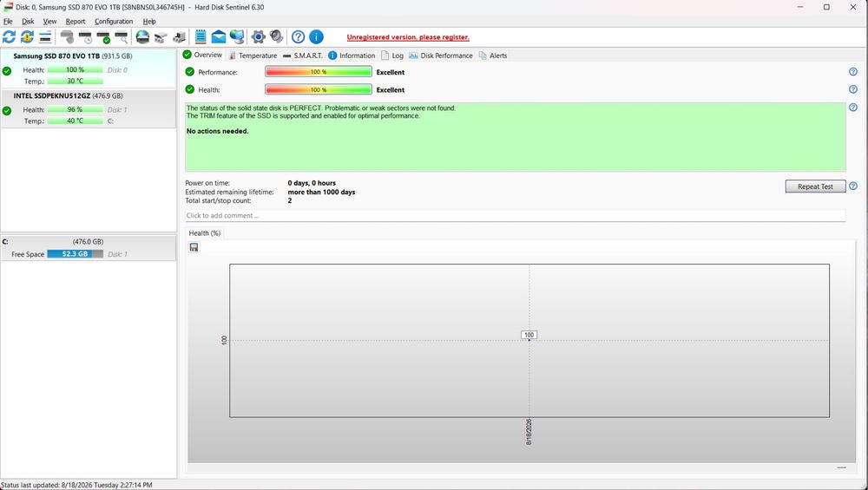This screenshot has height=490, width=868.
Task: Switch to the Log tab
Action: pyautogui.click(x=392, y=56)
